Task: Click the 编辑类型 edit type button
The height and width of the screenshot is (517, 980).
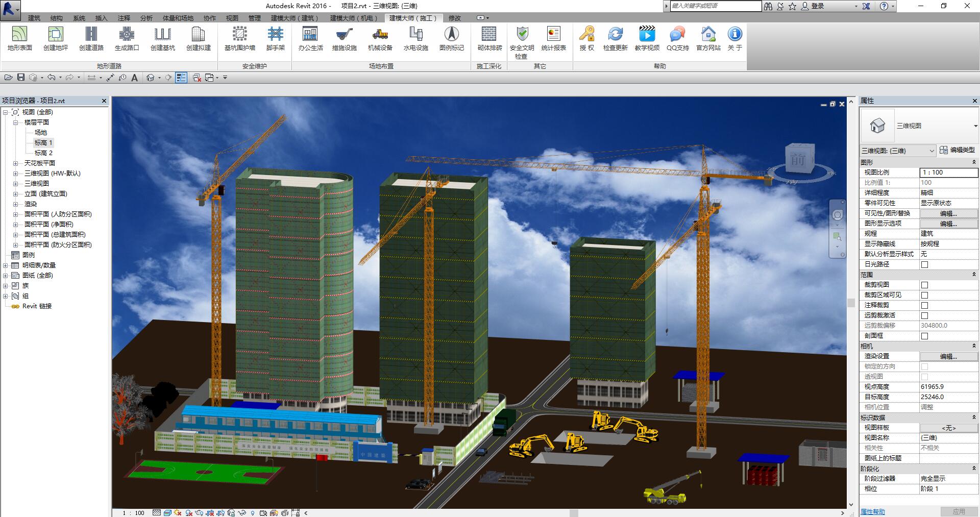Action: pyautogui.click(x=957, y=150)
